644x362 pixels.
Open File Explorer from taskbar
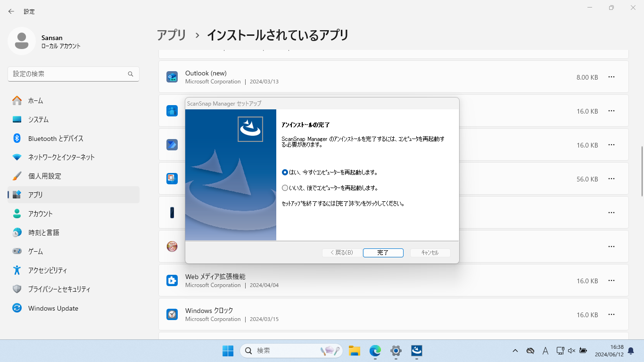(x=355, y=351)
